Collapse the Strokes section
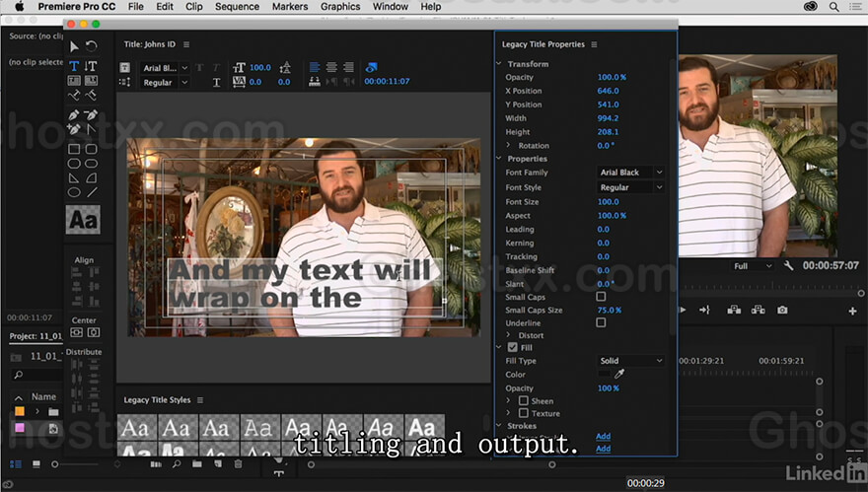The width and height of the screenshot is (868, 492). coord(499,426)
